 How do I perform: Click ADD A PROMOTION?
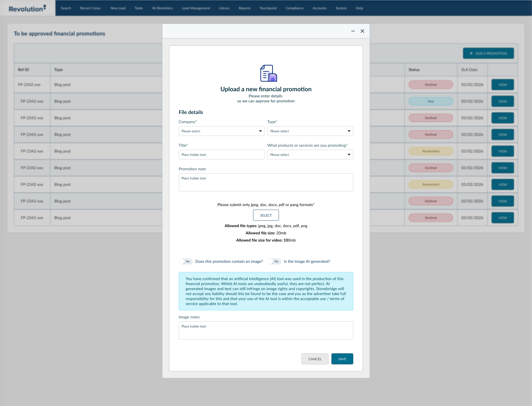point(488,53)
